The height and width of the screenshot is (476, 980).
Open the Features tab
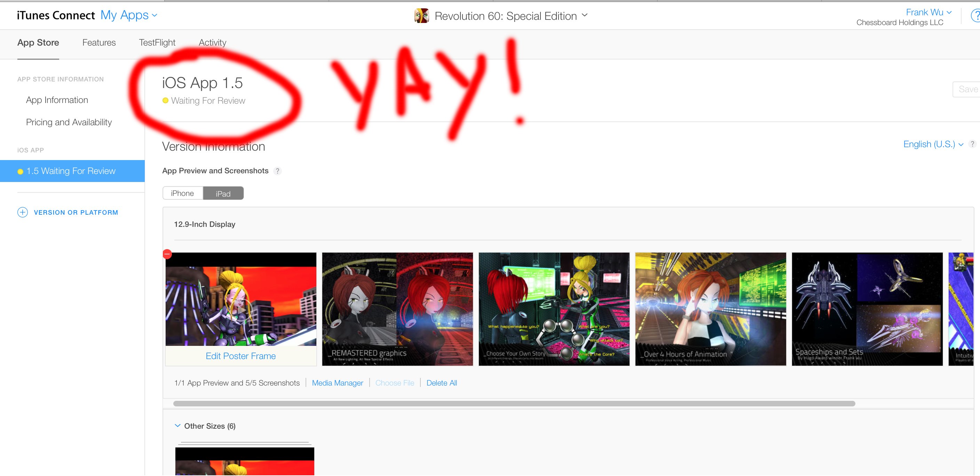99,42
